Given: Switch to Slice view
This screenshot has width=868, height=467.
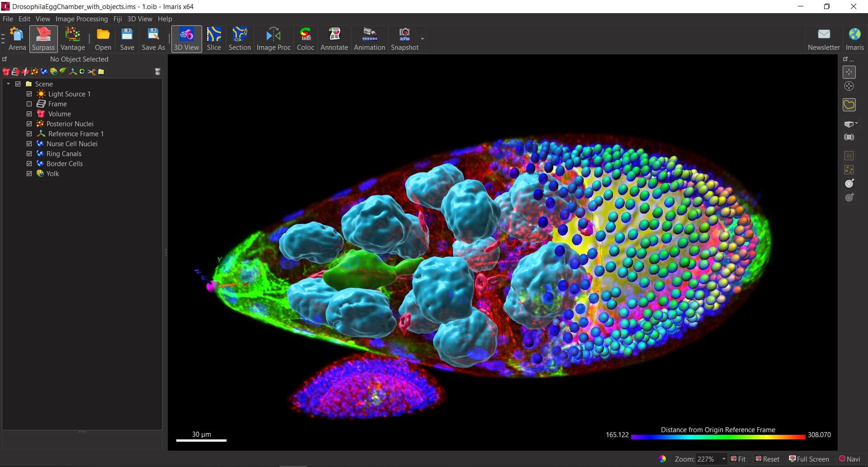Looking at the screenshot, I should pyautogui.click(x=214, y=39).
